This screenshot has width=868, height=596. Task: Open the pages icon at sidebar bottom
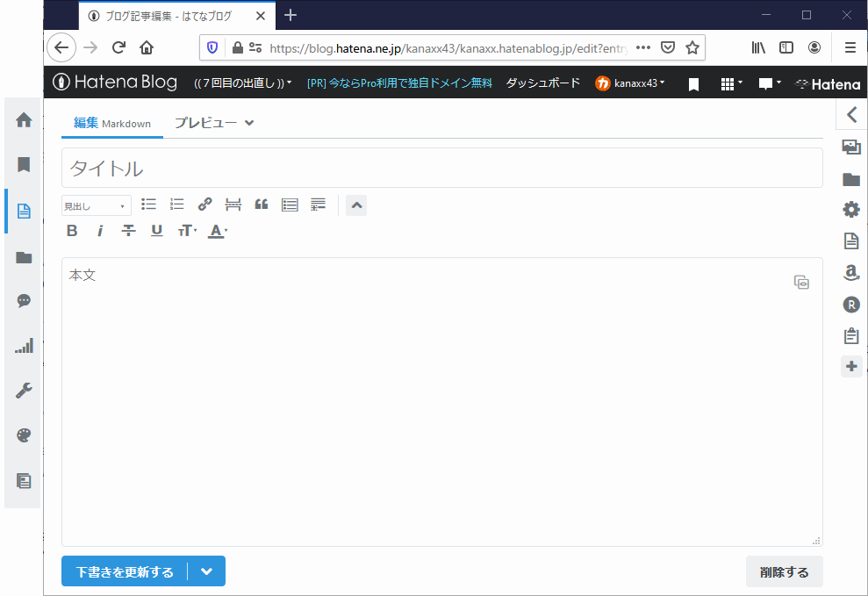[x=24, y=480]
